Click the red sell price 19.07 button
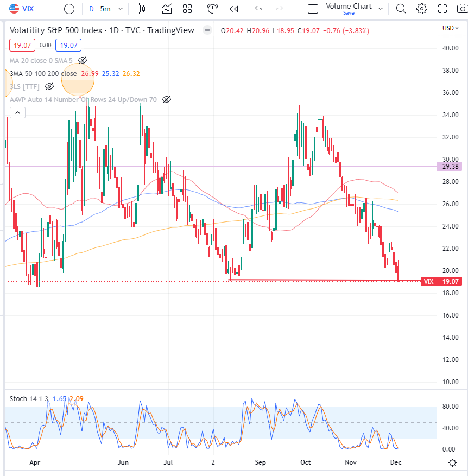Viewport: 468px width, 476px height. (x=22, y=45)
